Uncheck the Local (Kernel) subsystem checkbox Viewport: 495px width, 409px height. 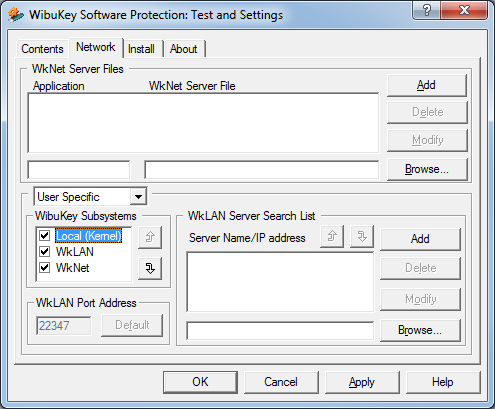click(44, 236)
